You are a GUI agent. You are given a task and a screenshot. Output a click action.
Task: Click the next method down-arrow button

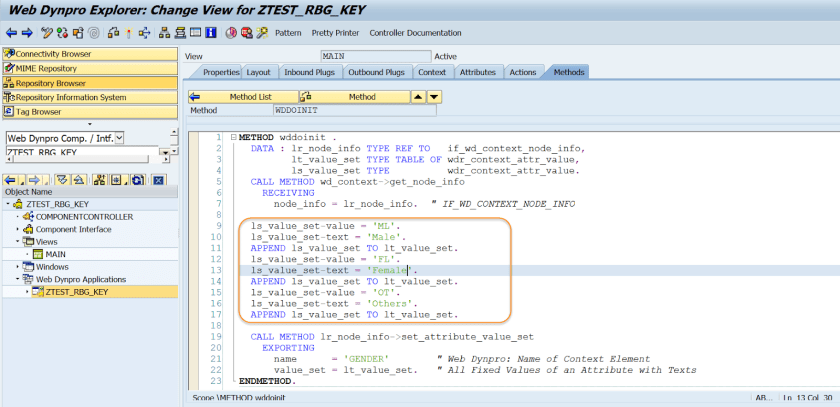(x=434, y=97)
